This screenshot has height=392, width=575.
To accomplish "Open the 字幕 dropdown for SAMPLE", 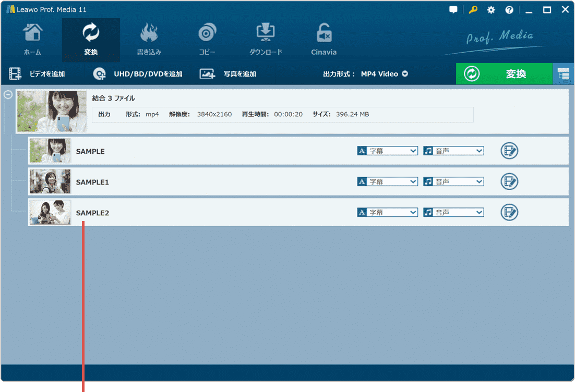I will coord(388,151).
